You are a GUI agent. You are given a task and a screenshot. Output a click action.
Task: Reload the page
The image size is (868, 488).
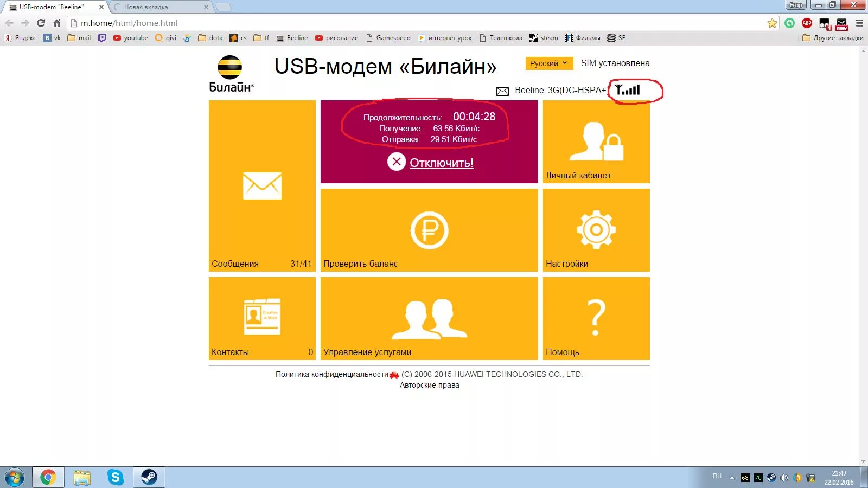tap(41, 23)
